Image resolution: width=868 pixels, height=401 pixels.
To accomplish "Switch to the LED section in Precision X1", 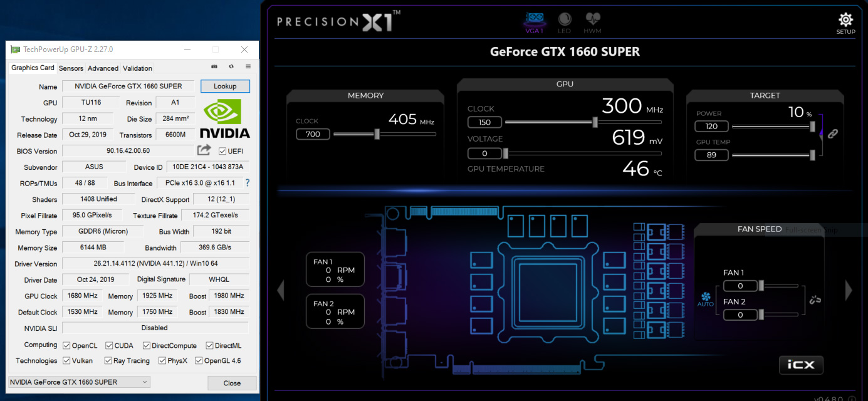I will coord(565,23).
